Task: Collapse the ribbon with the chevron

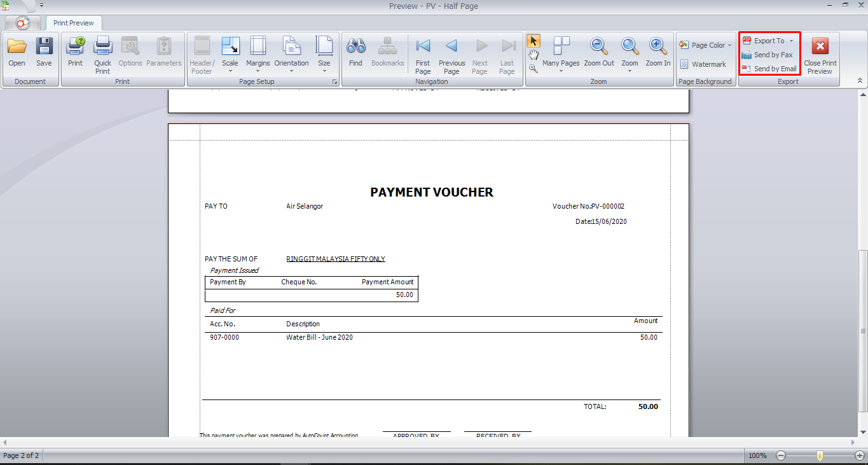Action: pos(860,81)
